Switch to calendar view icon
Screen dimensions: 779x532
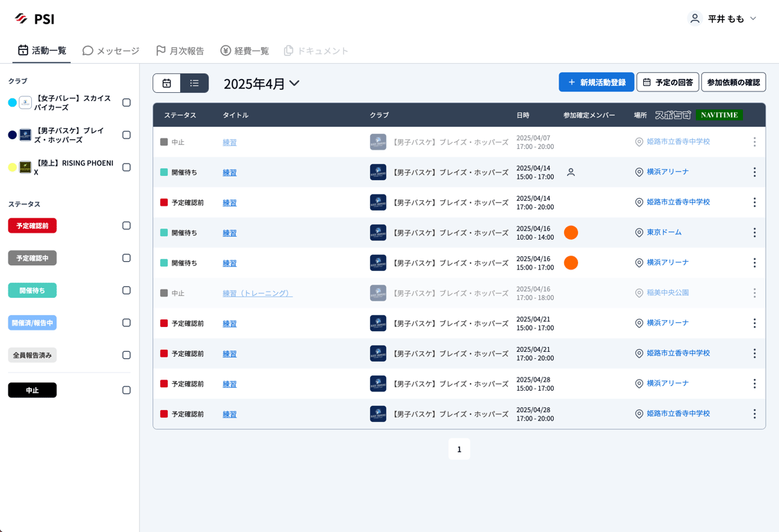pos(167,83)
